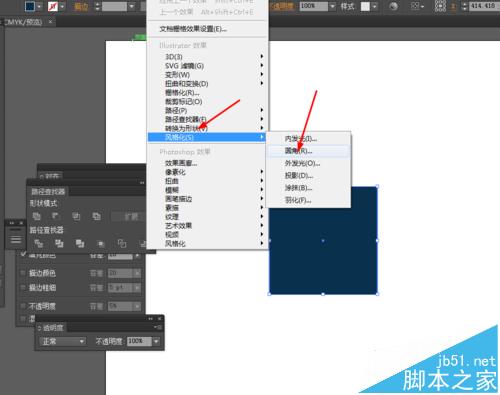Open the 3D(3) effect submenu
The image size is (500, 395).
[x=207, y=57]
